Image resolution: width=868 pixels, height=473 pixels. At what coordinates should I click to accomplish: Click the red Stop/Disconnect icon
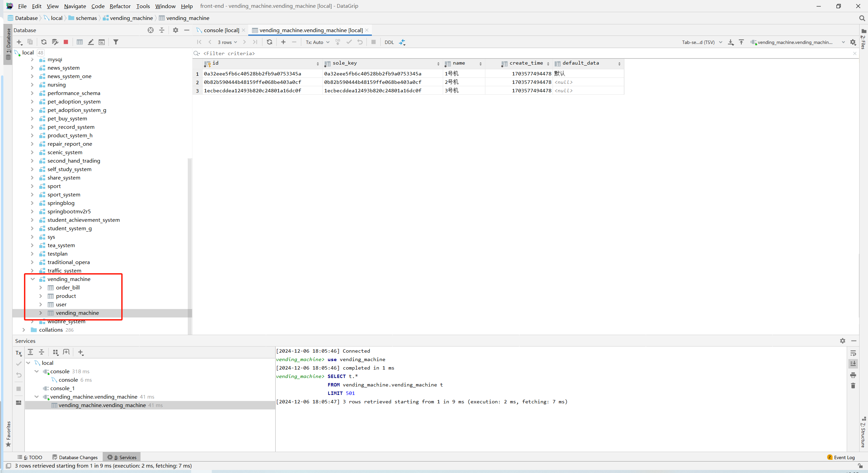pos(66,42)
